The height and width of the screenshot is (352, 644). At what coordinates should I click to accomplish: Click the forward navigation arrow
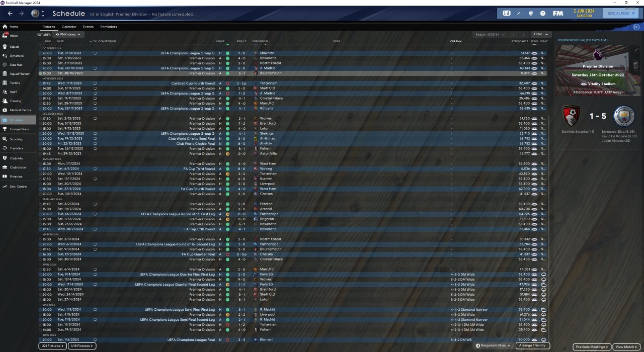21,14
